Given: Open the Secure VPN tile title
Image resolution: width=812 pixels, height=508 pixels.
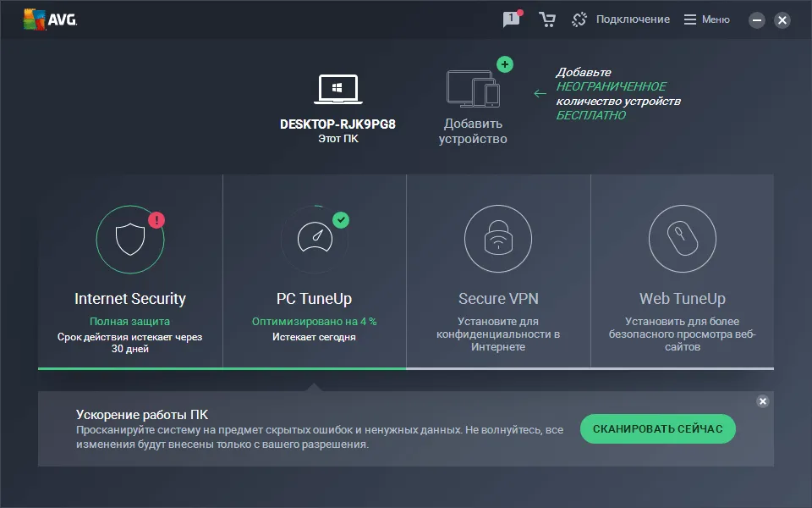Looking at the screenshot, I should click(498, 299).
